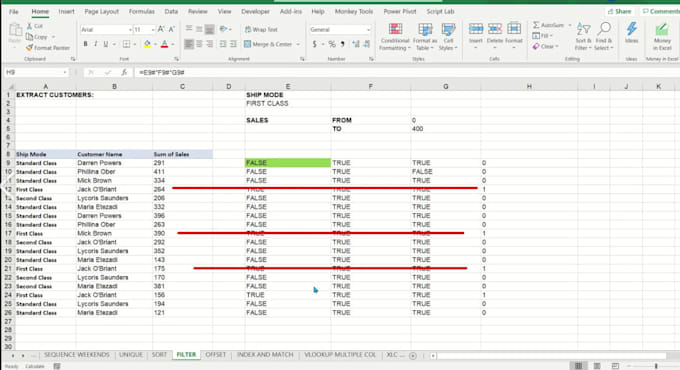Click cell with FIRST CLASS text
Image resolution: width=680 pixels, height=370 pixels.
coord(288,103)
